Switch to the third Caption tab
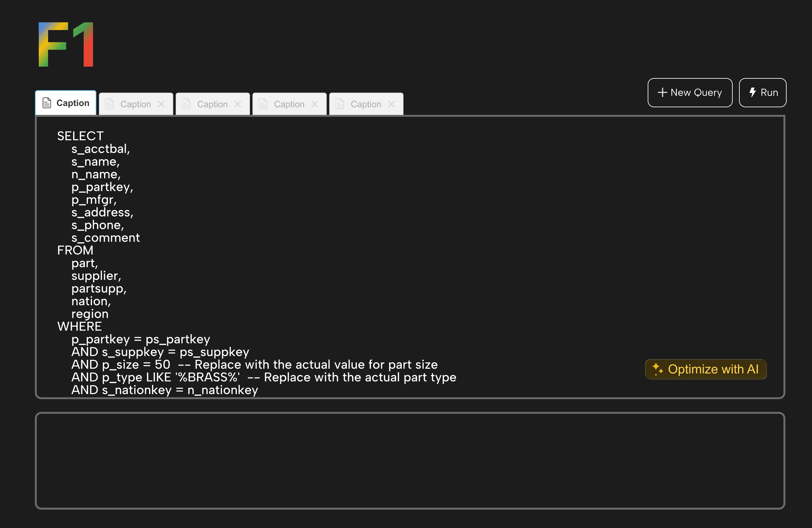The width and height of the screenshot is (812, 528). [212, 104]
